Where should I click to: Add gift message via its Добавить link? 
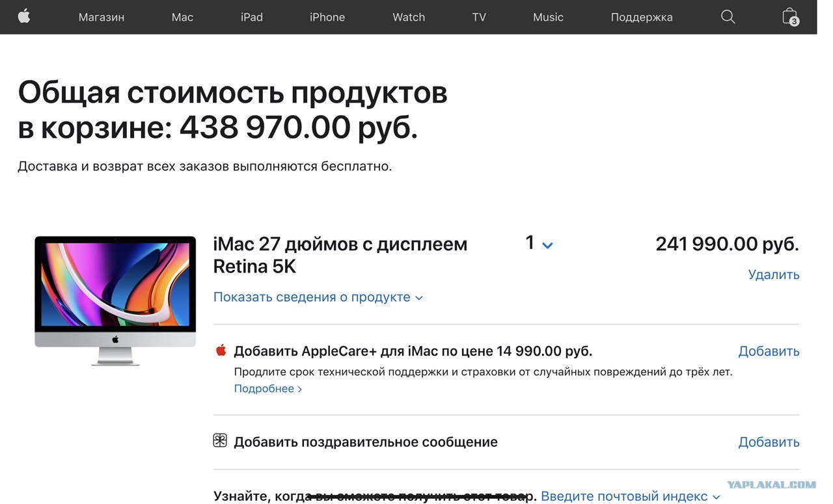click(769, 442)
